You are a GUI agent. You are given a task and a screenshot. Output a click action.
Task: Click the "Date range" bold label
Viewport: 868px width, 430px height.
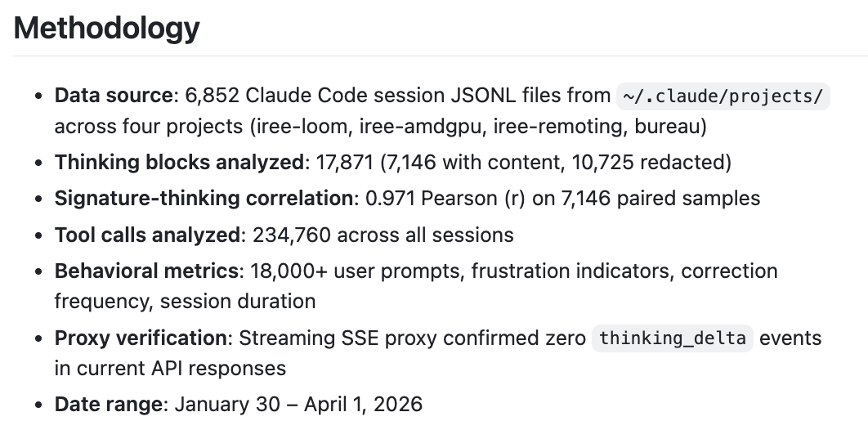110,404
